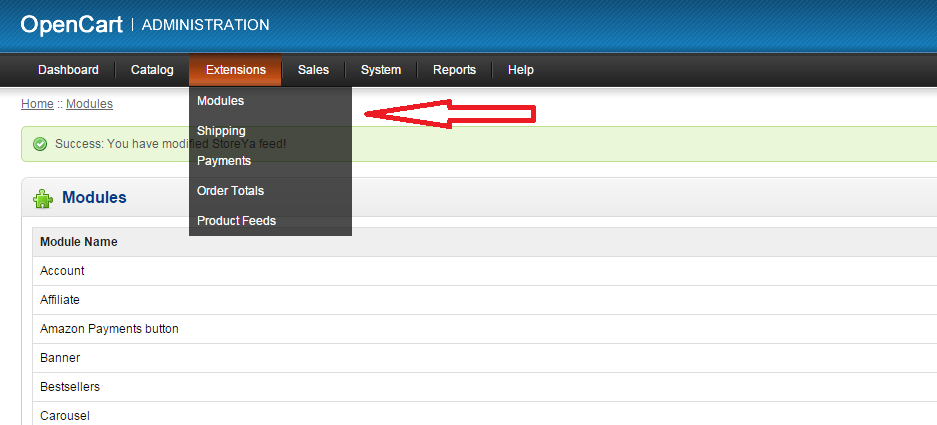The width and height of the screenshot is (937, 425).
Task: Select Payments from the Extensions dropdown
Action: pyautogui.click(x=224, y=161)
